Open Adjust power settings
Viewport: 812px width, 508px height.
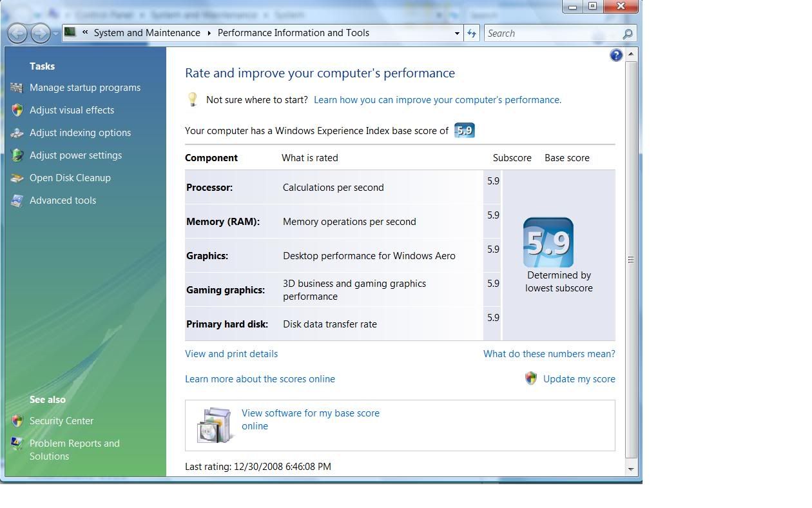click(x=75, y=155)
